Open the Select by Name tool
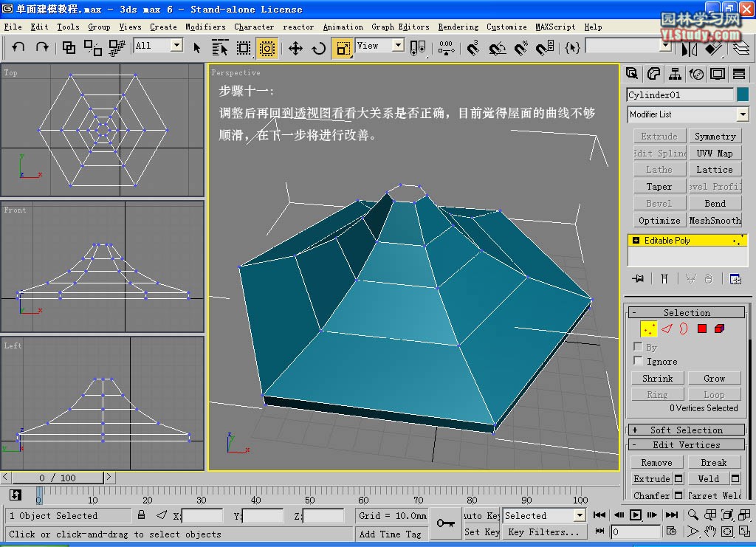 click(x=220, y=48)
